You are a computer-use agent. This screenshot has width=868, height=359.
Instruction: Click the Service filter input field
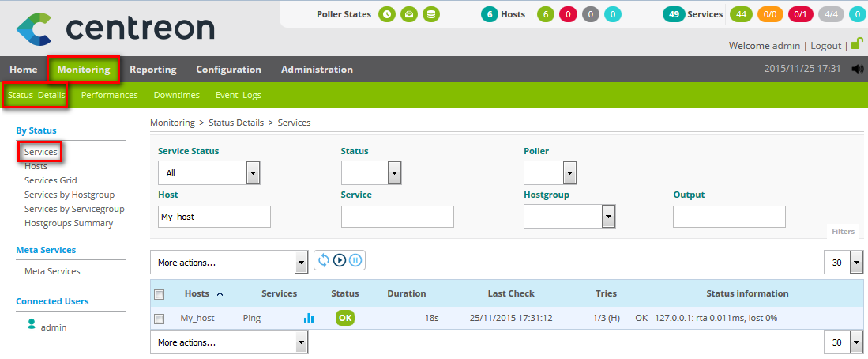pyautogui.click(x=397, y=217)
